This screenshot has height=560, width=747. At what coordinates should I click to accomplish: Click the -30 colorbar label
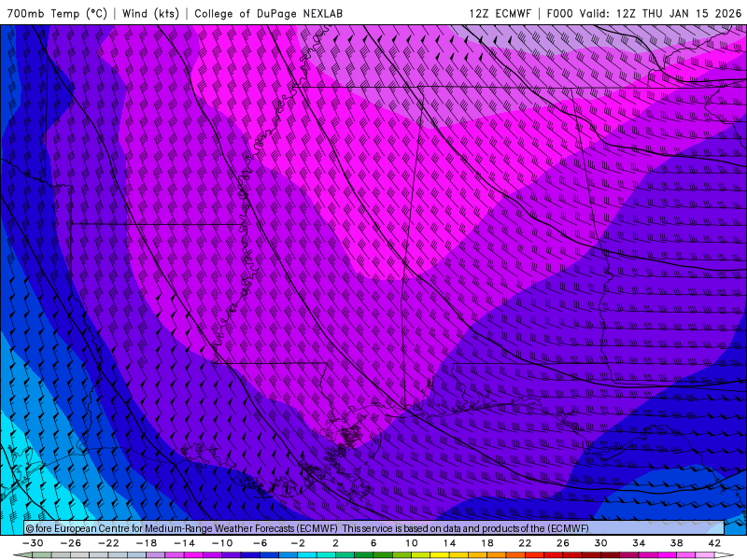click(x=33, y=543)
